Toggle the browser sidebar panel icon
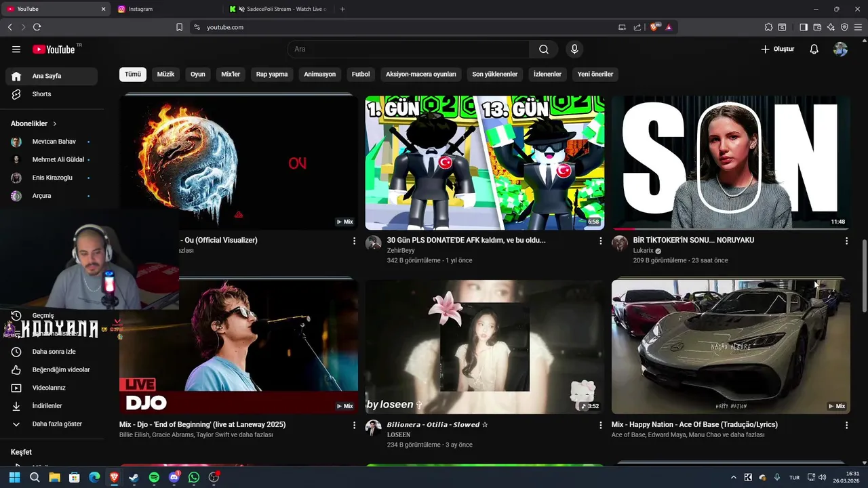 click(x=804, y=27)
